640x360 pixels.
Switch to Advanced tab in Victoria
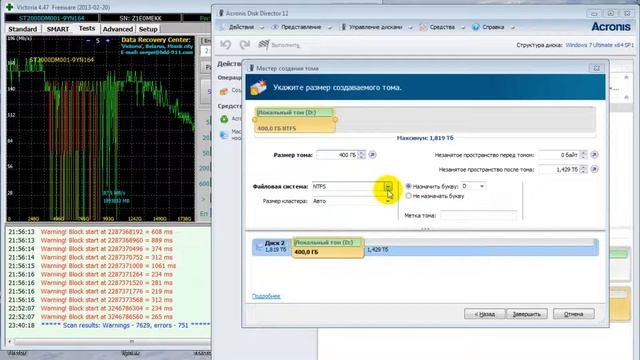pos(118,29)
